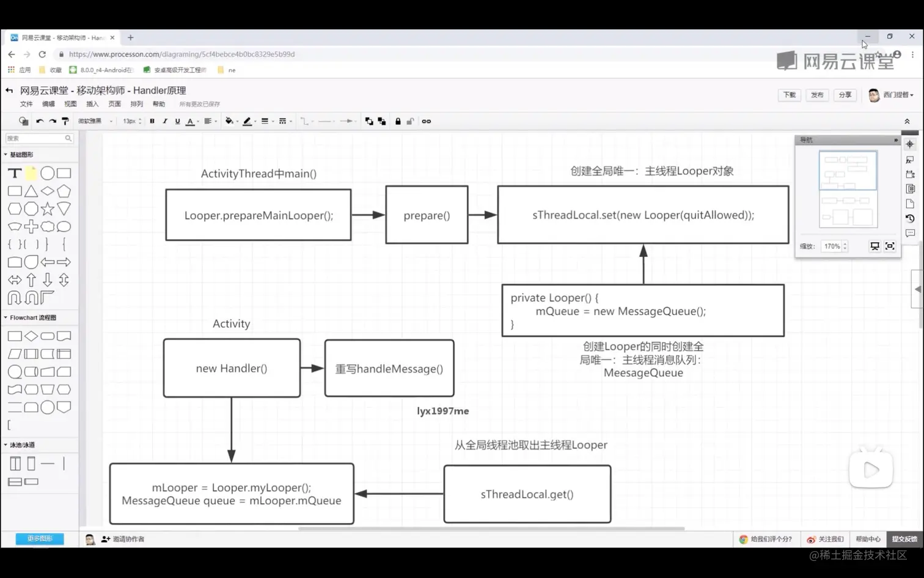This screenshot has width=924, height=578.
Task: Select the double-headed horizontal arrow shape
Action: tap(15, 280)
